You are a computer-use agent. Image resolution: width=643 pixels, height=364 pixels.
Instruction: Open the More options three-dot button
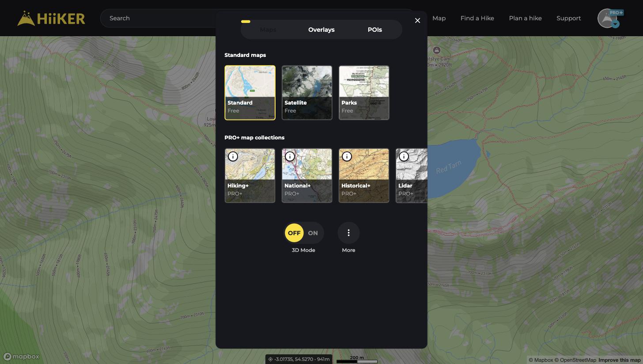pos(348,233)
